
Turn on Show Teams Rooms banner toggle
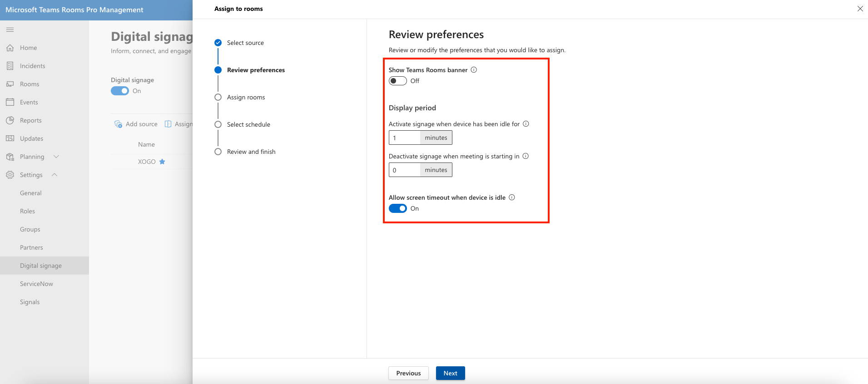[397, 81]
